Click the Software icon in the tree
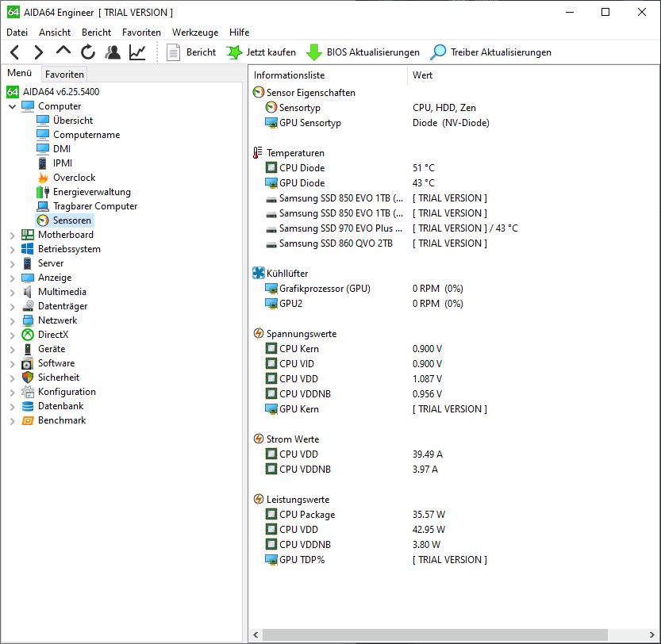The width and height of the screenshot is (661, 644). [x=28, y=363]
